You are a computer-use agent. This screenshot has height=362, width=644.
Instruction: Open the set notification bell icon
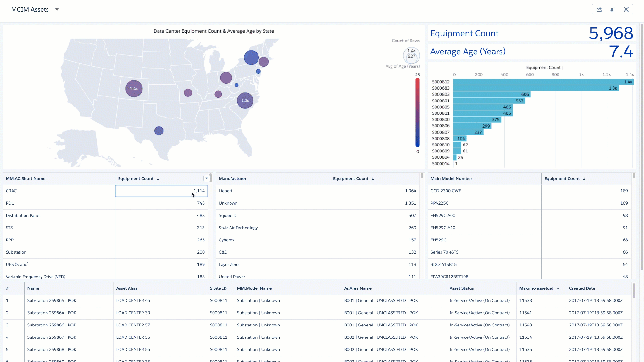(612, 9)
